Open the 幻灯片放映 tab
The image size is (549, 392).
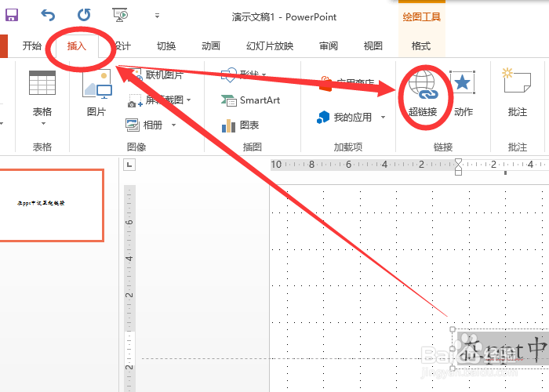tap(270, 45)
